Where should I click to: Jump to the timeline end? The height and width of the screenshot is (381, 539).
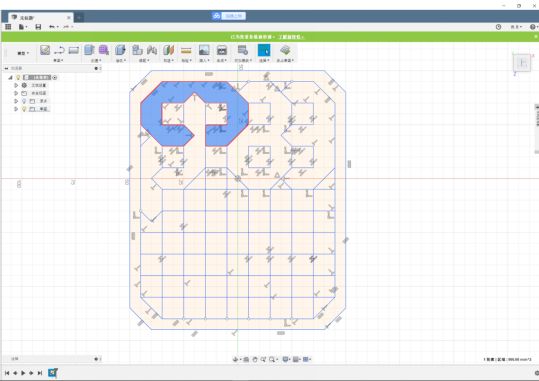pyautogui.click(x=40, y=373)
